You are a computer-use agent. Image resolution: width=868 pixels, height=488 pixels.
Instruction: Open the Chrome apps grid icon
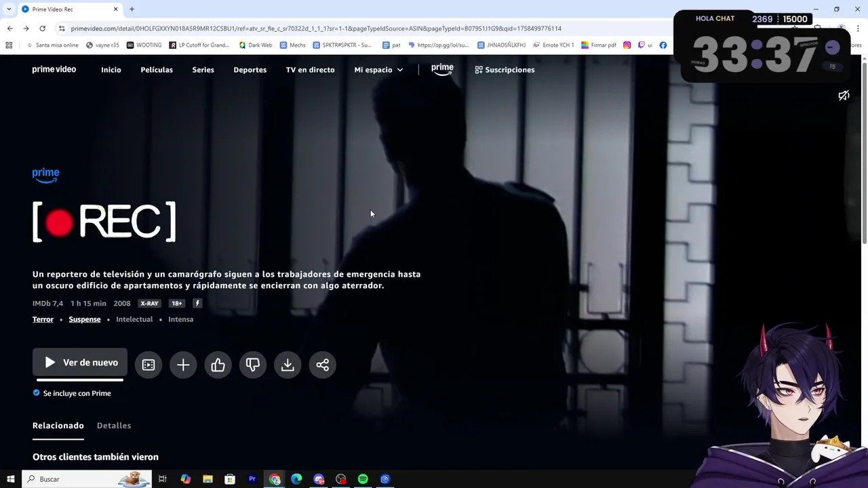(x=9, y=45)
